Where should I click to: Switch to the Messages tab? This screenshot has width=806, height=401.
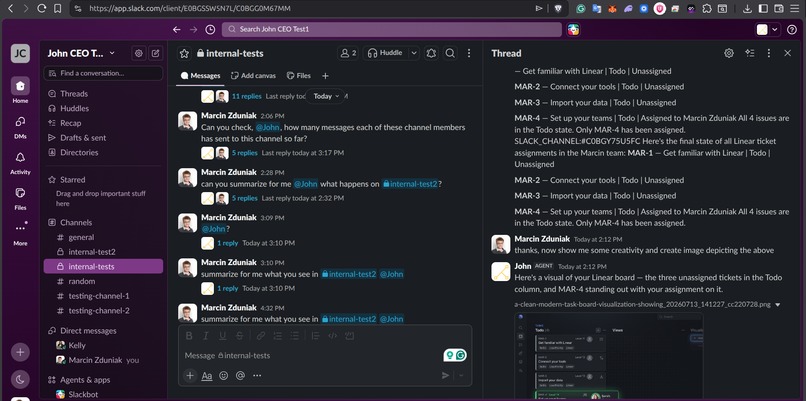pos(200,76)
